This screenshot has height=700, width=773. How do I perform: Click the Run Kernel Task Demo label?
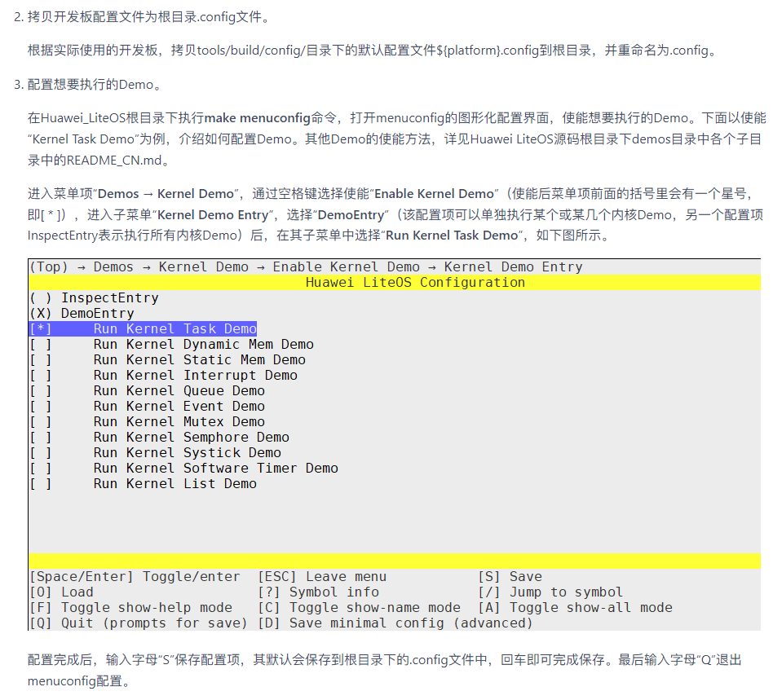click(x=175, y=329)
